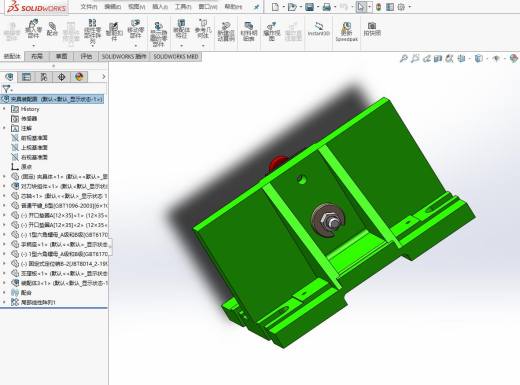Expand the Mates (配合) folder node
The width and height of the screenshot is (520, 385).
click(4, 292)
